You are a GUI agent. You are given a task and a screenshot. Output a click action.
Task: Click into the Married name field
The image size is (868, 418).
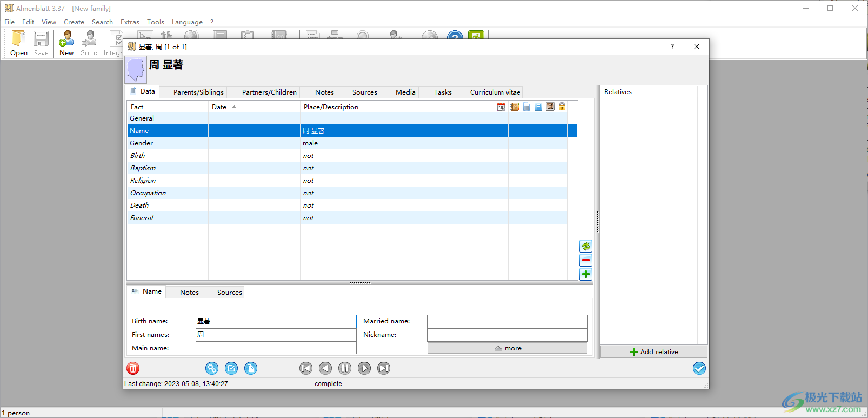pos(507,321)
